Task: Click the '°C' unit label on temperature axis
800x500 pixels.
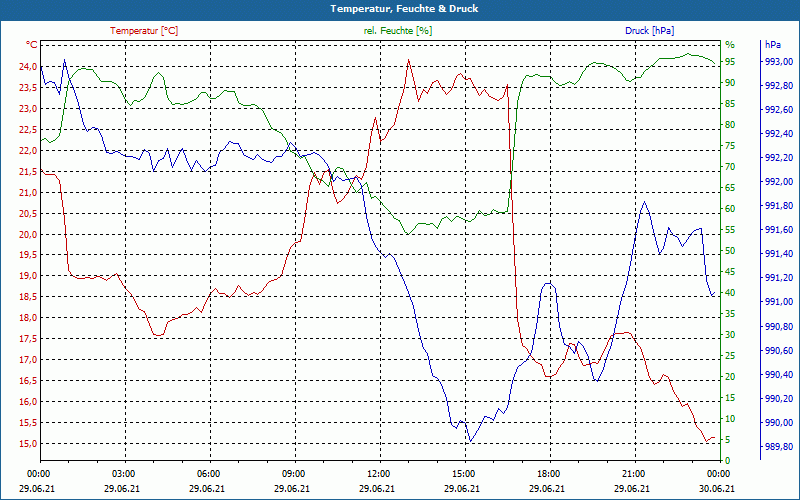Action: pyautogui.click(x=32, y=45)
